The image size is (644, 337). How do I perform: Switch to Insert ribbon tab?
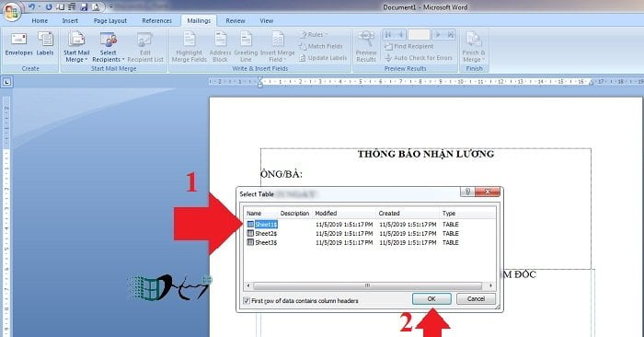(x=70, y=20)
